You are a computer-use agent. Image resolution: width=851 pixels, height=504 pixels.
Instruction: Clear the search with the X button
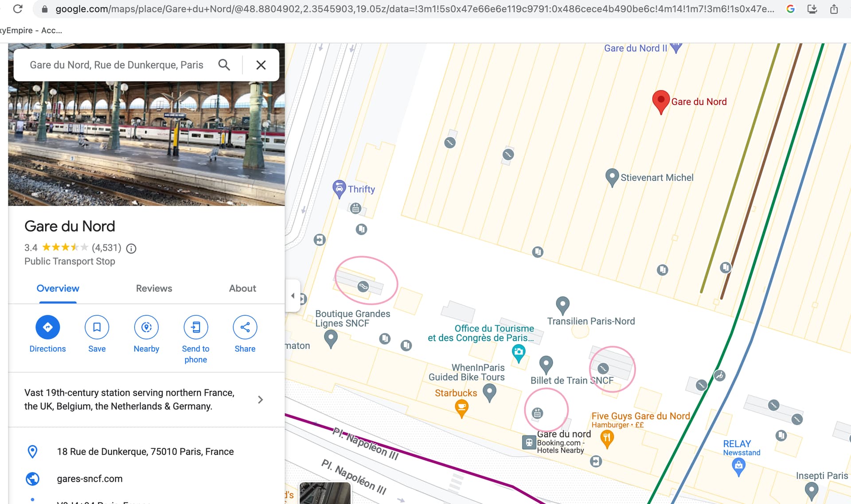[261, 65]
